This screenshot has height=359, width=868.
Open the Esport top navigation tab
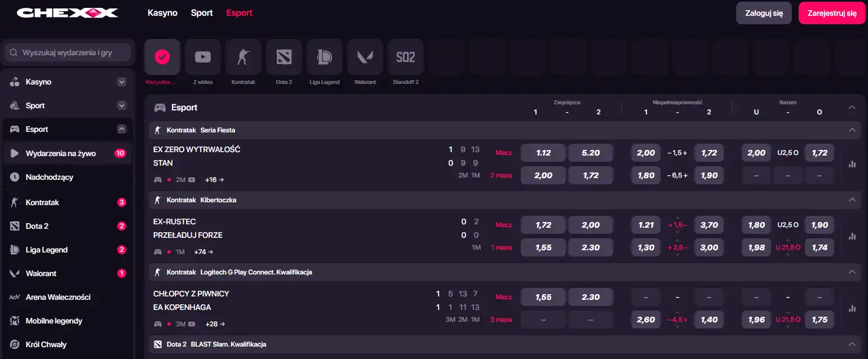pos(239,12)
